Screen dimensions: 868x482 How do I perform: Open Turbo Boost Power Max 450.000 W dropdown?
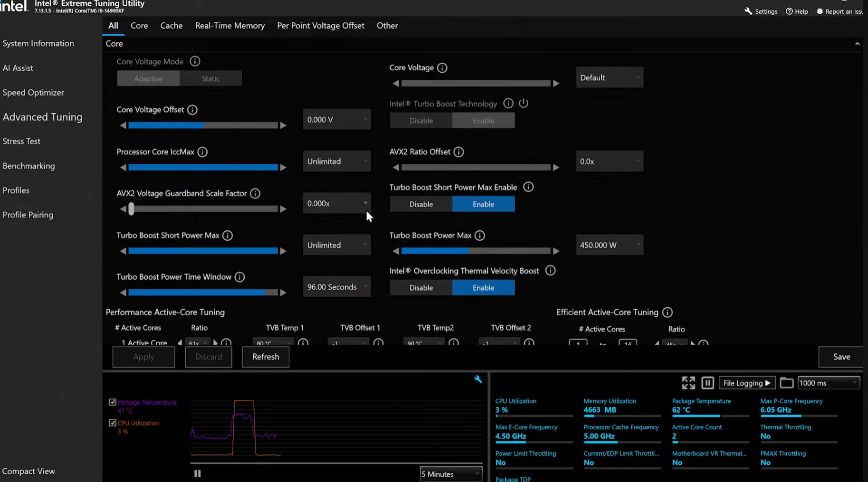coord(610,245)
